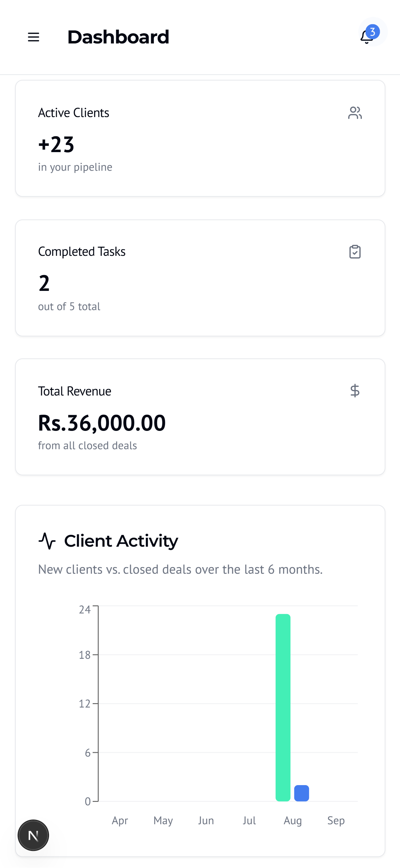Viewport: 400px width, 868px height.
Task: Click the green August new clients bar
Action: (283, 708)
